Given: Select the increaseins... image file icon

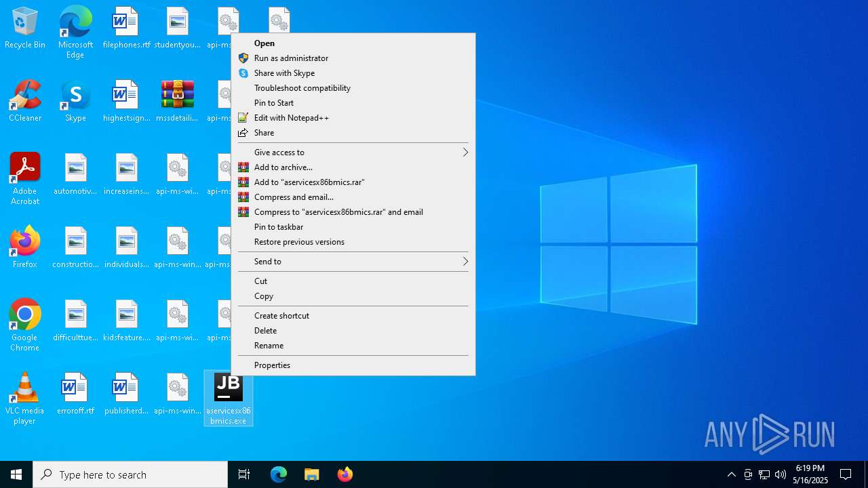Looking at the screenshot, I should 127,175.
